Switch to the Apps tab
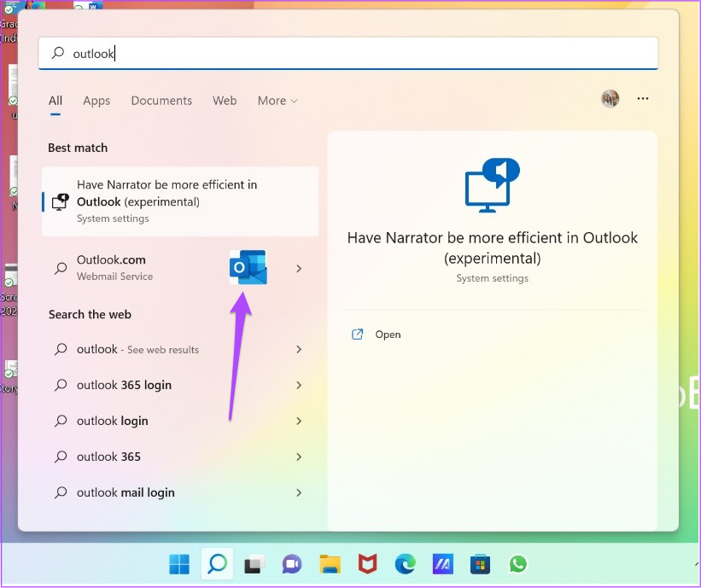Screen dimensions: 701x588 coord(96,101)
